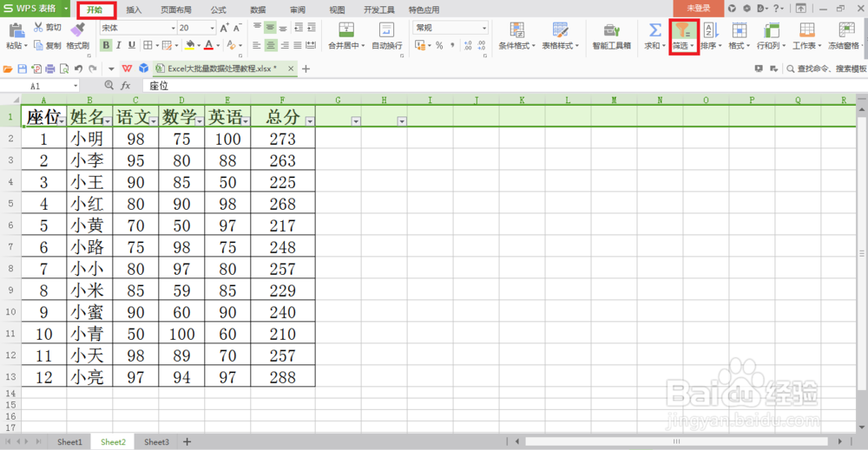This screenshot has width=868, height=450.
Task: Open the fill color dropdown arrow
Action: point(199,46)
